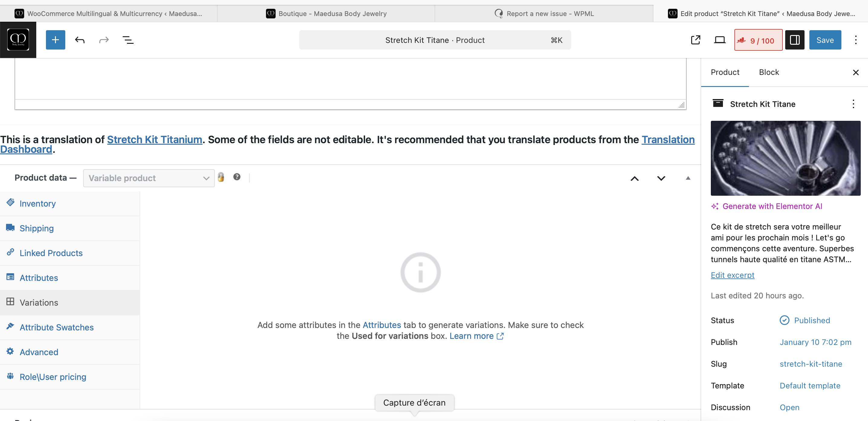The image size is (868, 421).
Task: Open the Attribute Swatches tab
Action: (70, 327)
